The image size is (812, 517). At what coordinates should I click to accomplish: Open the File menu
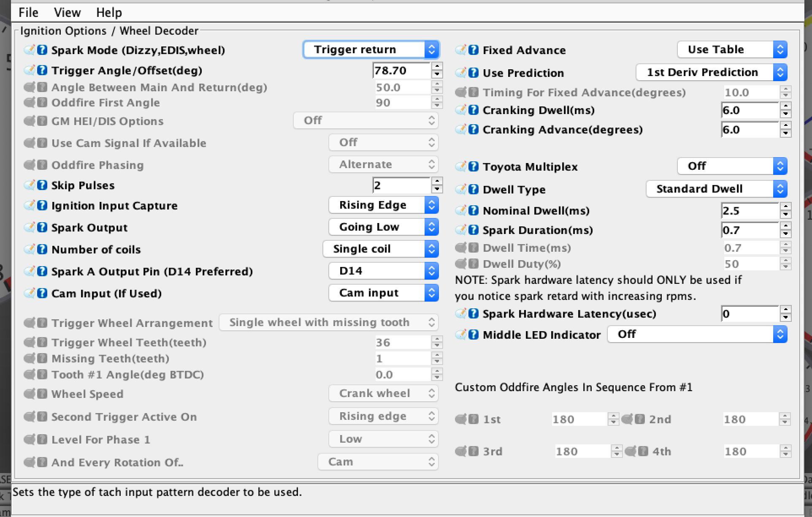point(28,13)
